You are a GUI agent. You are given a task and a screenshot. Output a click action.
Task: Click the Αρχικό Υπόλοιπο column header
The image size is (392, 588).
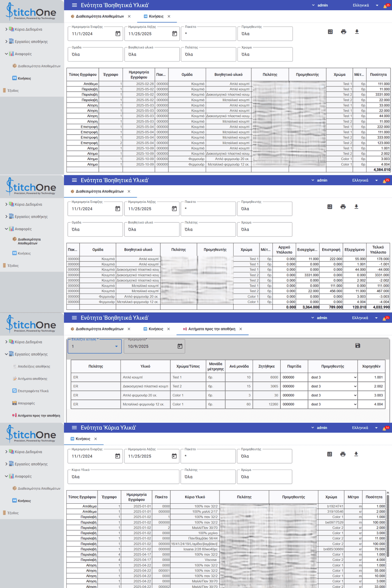[x=284, y=250]
